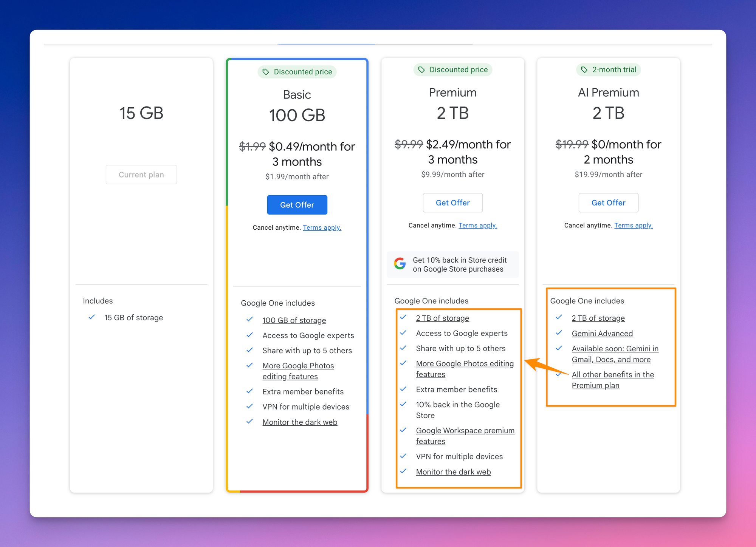The height and width of the screenshot is (547, 756).
Task: Click tag icon in Basic Discounted price badge
Action: 266,72
